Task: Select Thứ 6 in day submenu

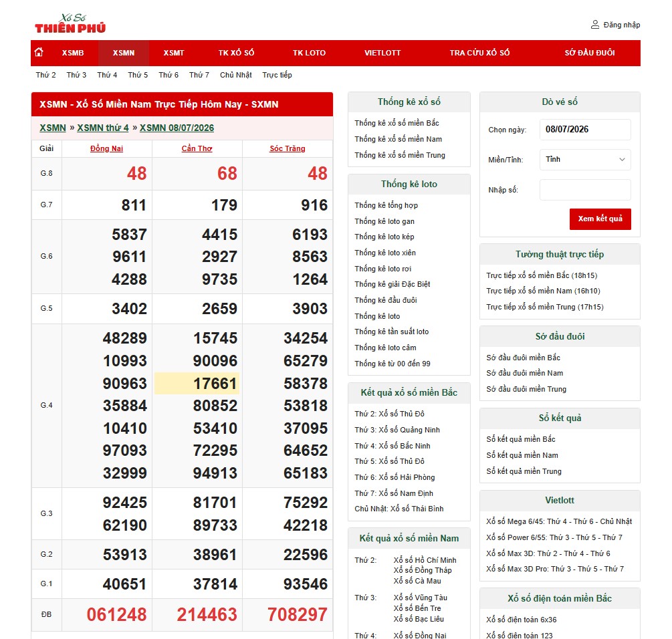Action: click(x=169, y=75)
